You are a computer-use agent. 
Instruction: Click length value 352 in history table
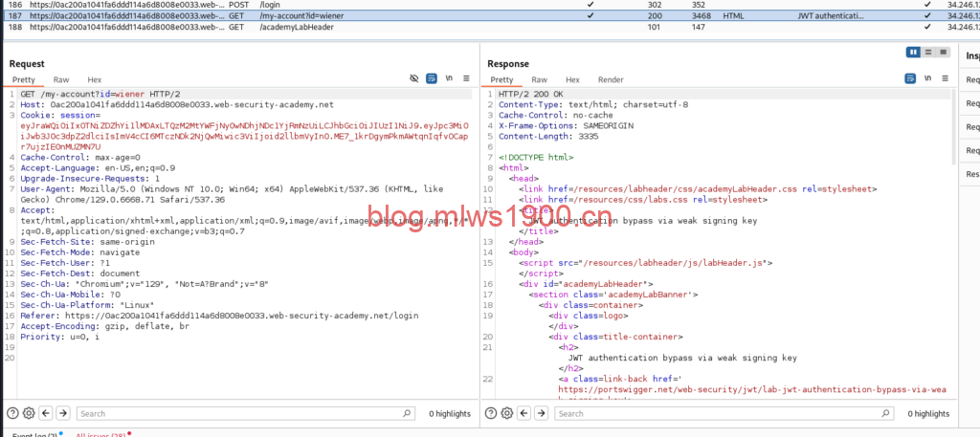click(699, 5)
